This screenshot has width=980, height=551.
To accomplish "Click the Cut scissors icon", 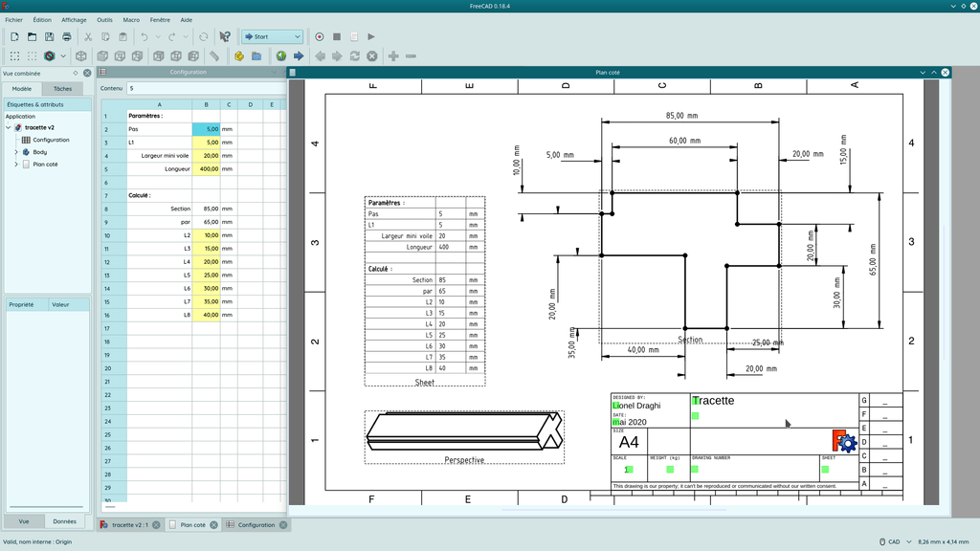I will pyautogui.click(x=88, y=37).
